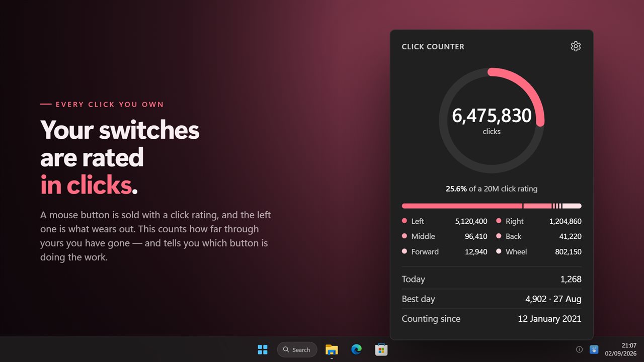Click the Left button color dot

coord(405,221)
